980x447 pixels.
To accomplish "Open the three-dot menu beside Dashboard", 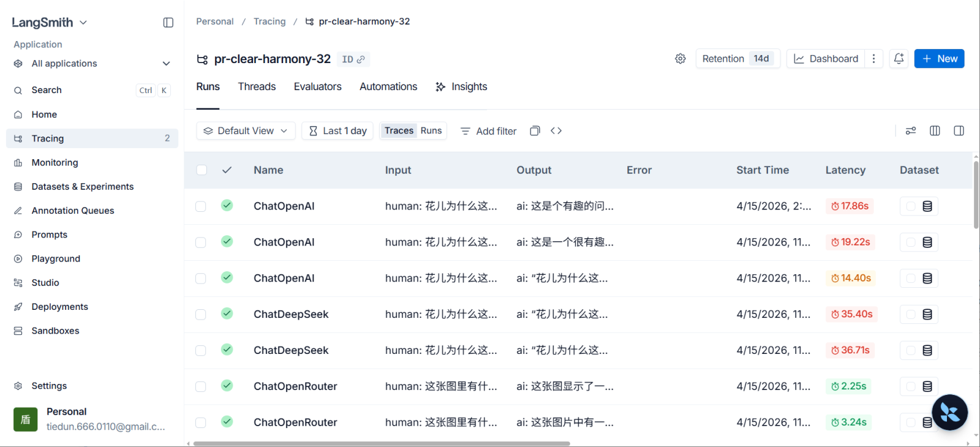I will click(873, 59).
